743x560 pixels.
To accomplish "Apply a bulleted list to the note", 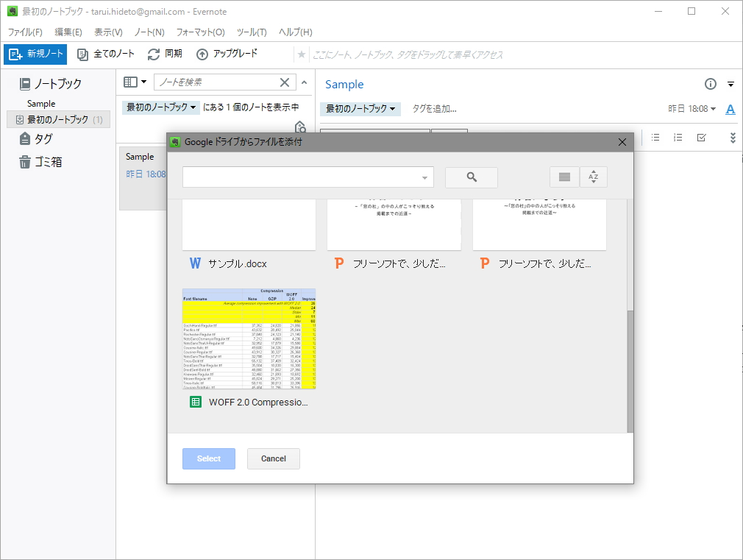I will click(x=654, y=137).
